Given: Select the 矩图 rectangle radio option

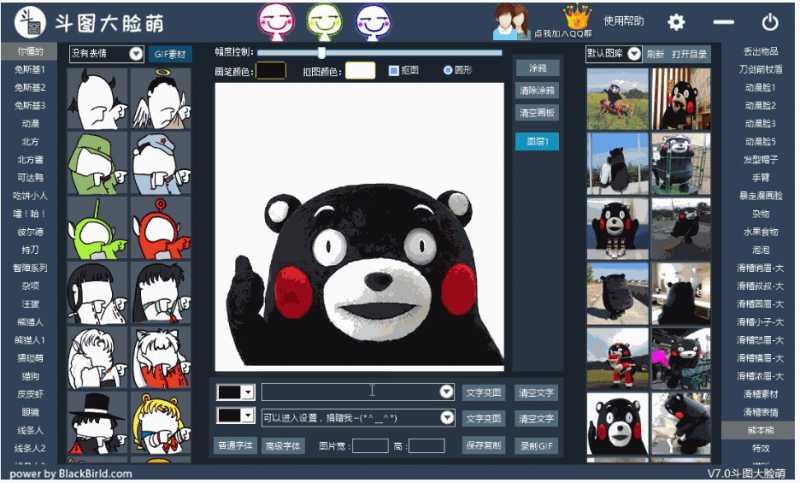Looking at the screenshot, I should 393,71.
